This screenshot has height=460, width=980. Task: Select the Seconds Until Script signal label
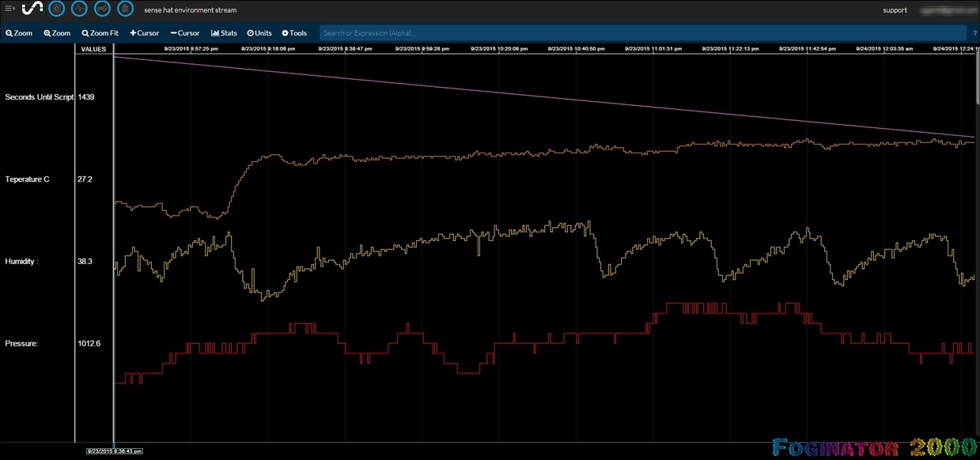click(40, 97)
